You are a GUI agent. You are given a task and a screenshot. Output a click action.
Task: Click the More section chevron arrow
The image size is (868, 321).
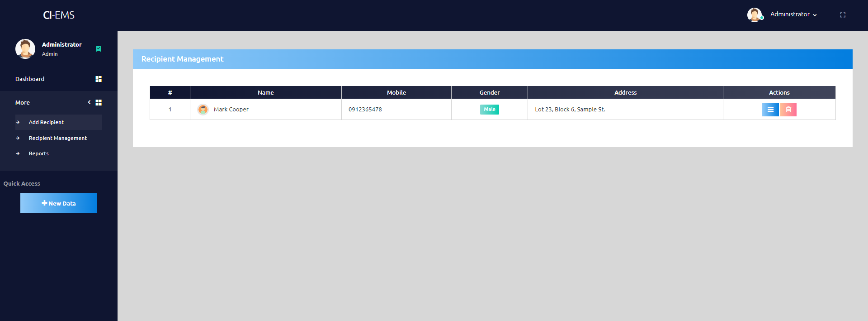(89, 102)
